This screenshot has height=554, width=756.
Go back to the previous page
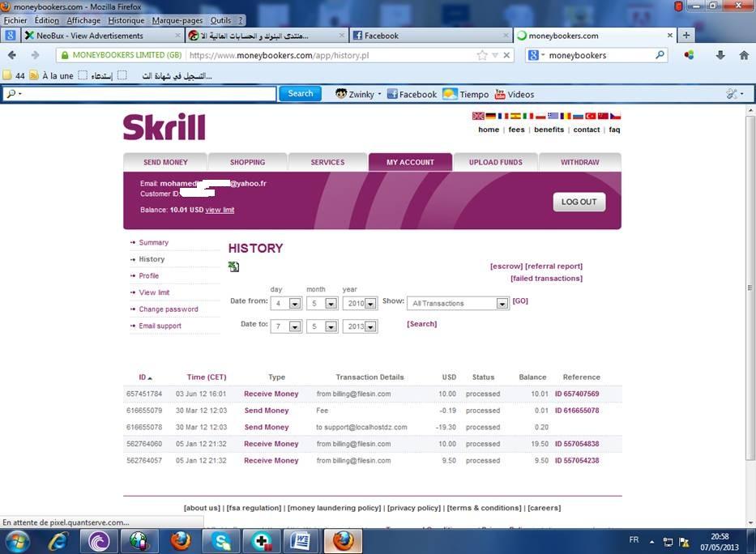[12, 55]
